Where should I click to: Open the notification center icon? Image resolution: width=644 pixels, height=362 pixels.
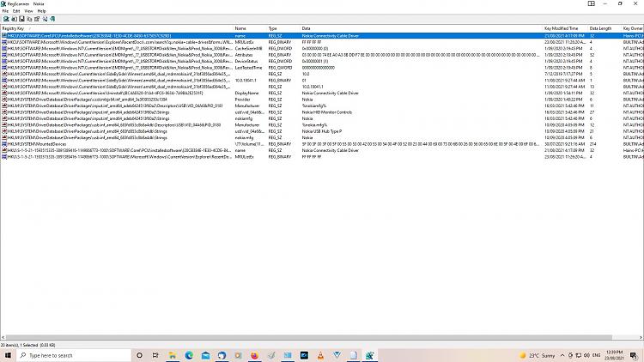(634, 355)
